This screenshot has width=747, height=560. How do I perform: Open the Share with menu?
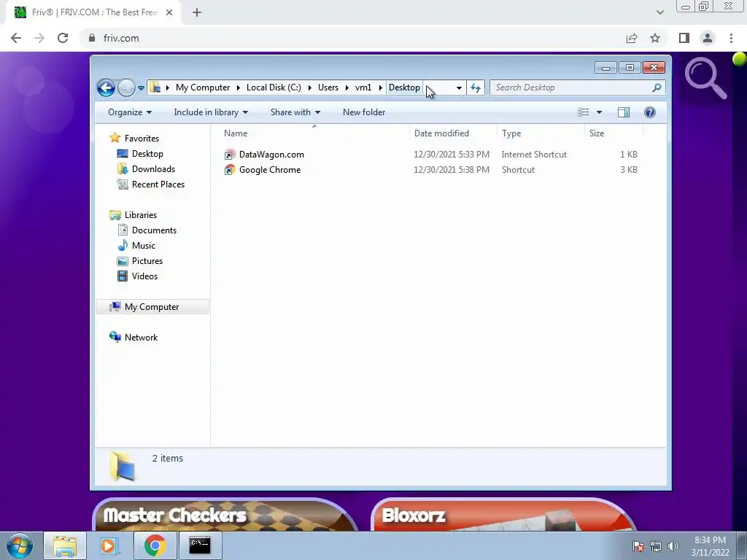pyautogui.click(x=295, y=112)
